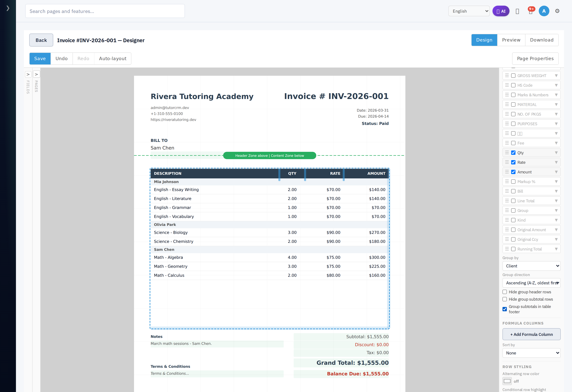Uncheck the Rate column checkbox
572x392 pixels.
513,162
